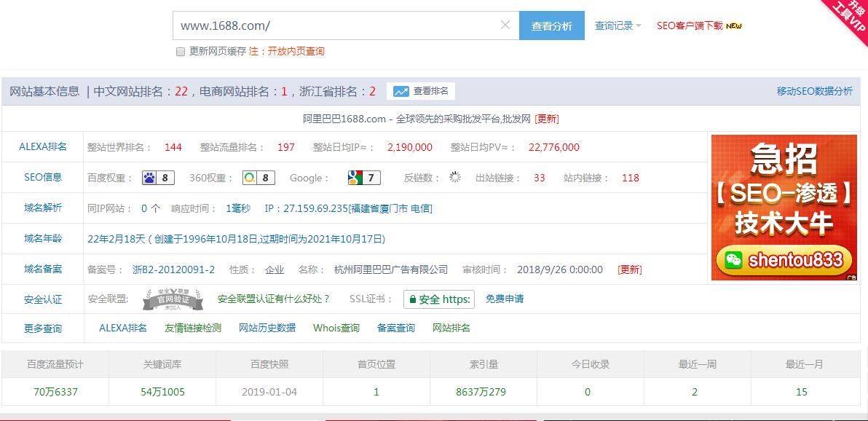The image size is (868, 421).
Task: Click the 安全 https lock badge
Action: point(439,299)
